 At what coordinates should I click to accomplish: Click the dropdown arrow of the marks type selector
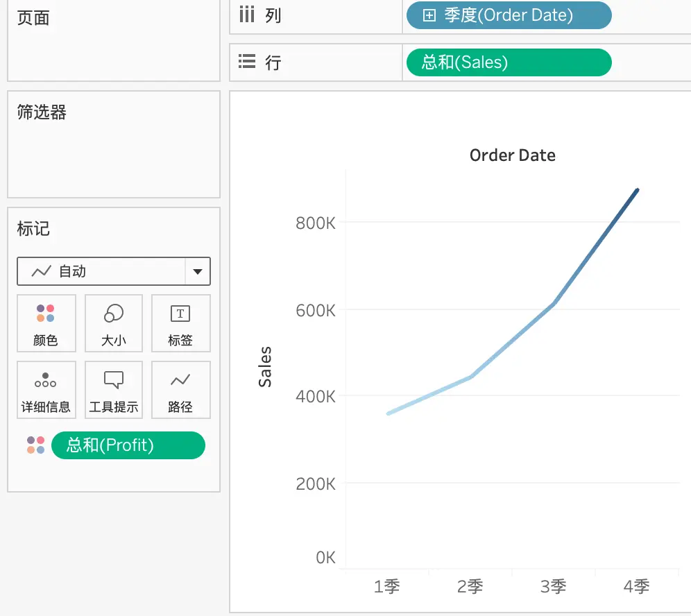pos(198,271)
